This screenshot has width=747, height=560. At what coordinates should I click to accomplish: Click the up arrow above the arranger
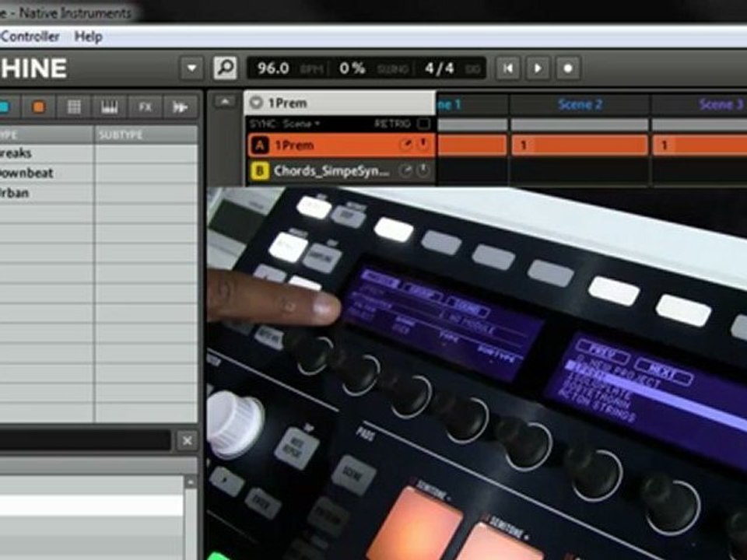pos(225,101)
